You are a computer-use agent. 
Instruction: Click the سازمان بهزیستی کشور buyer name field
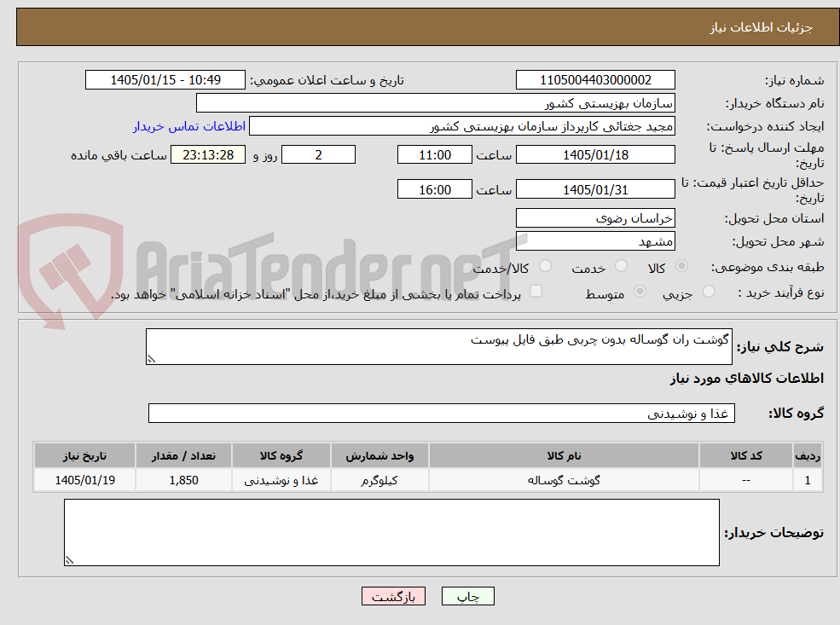point(436,103)
